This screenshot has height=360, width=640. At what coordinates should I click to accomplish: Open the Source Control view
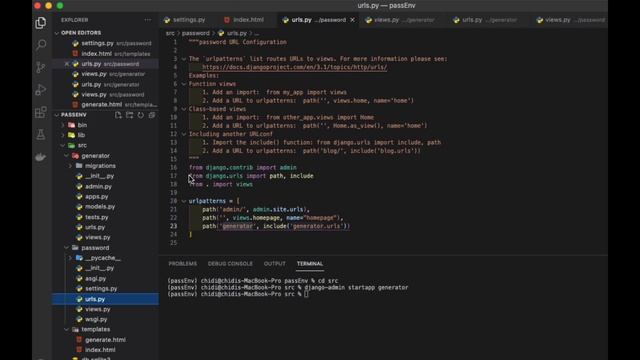pyautogui.click(x=40, y=67)
